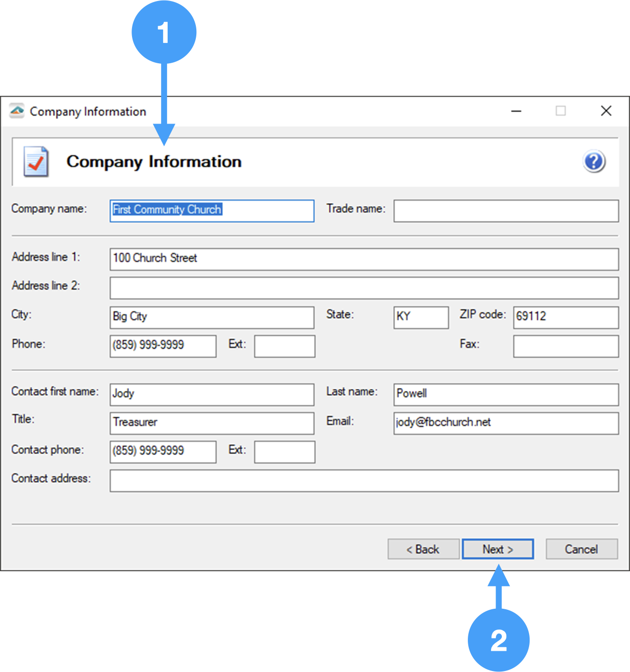Click the ZIP code field
Screen dimensions: 630x672
pos(566,317)
